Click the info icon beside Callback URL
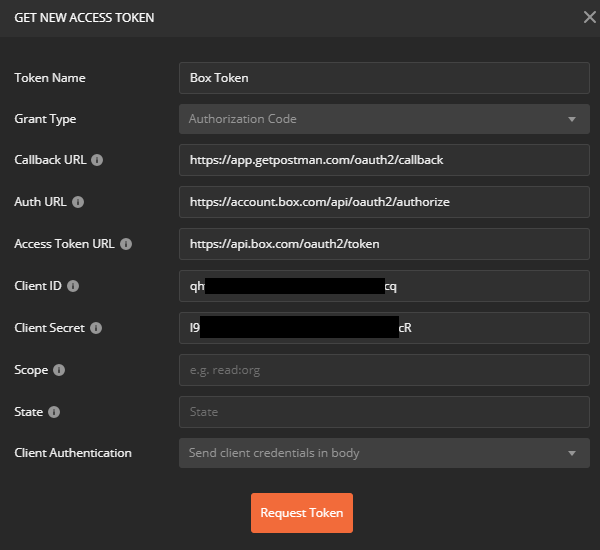The width and height of the screenshot is (600, 550). [x=97, y=160]
